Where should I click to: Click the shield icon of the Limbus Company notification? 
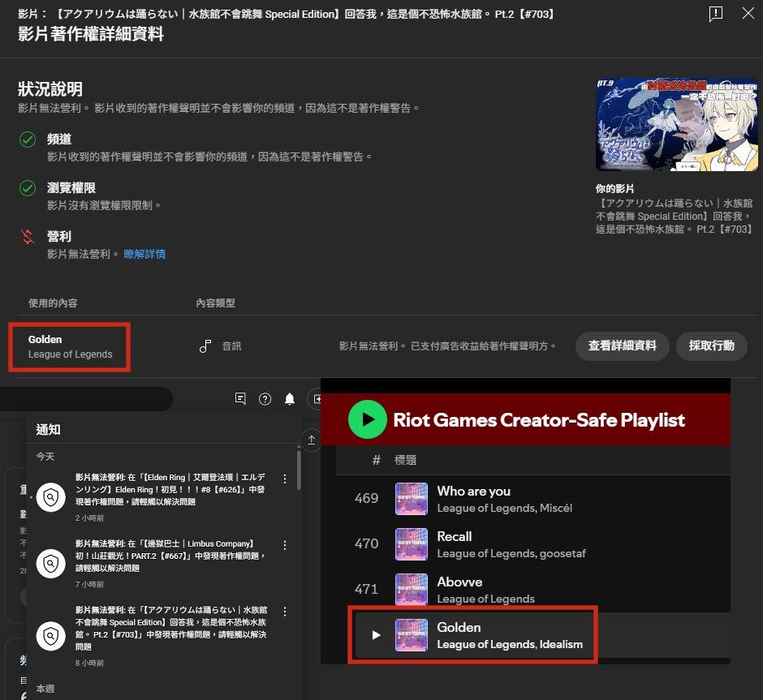pos(51,564)
